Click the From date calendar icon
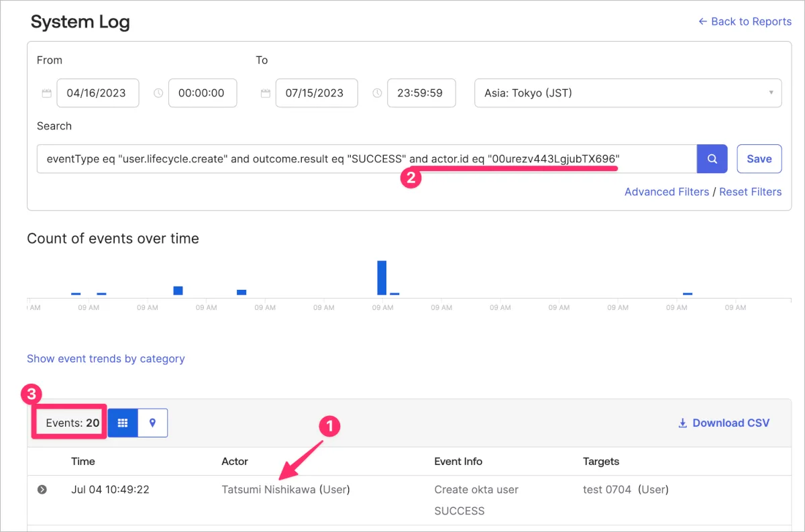The image size is (805, 532). pos(46,93)
